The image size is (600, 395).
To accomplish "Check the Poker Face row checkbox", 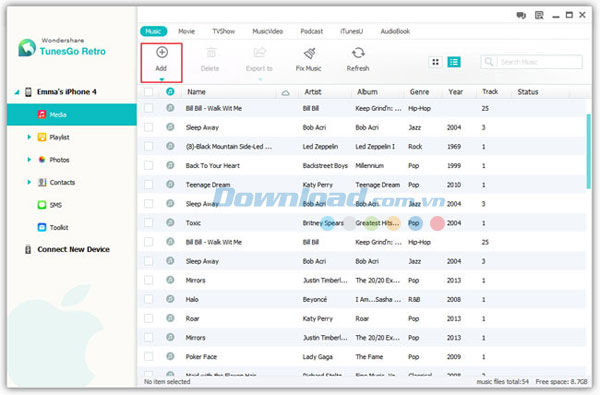I will (148, 357).
